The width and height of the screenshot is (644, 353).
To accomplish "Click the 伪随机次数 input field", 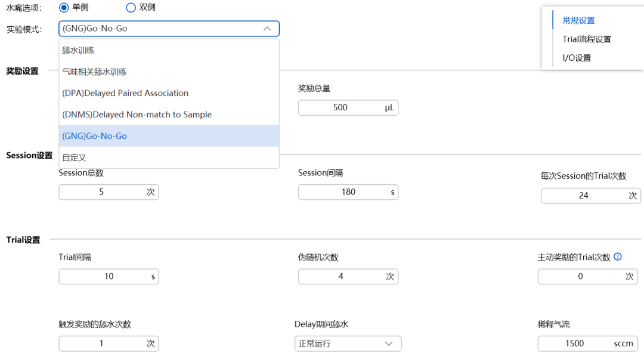I will pyautogui.click(x=348, y=276).
